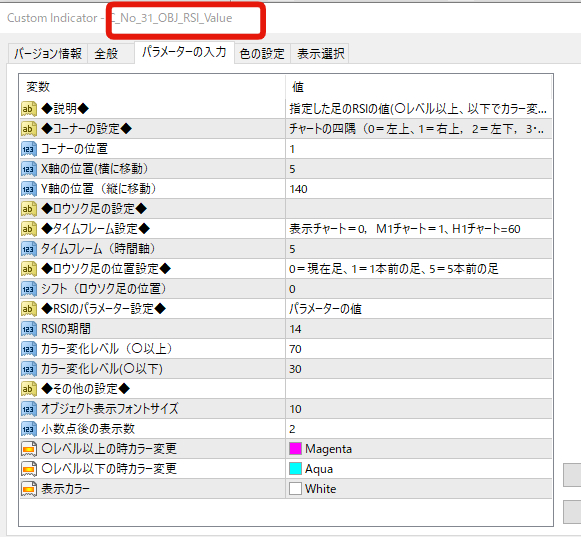The width and height of the screenshot is (581, 537).
Task: Open the バージョン情報 tab
Action: coord(48,54)
